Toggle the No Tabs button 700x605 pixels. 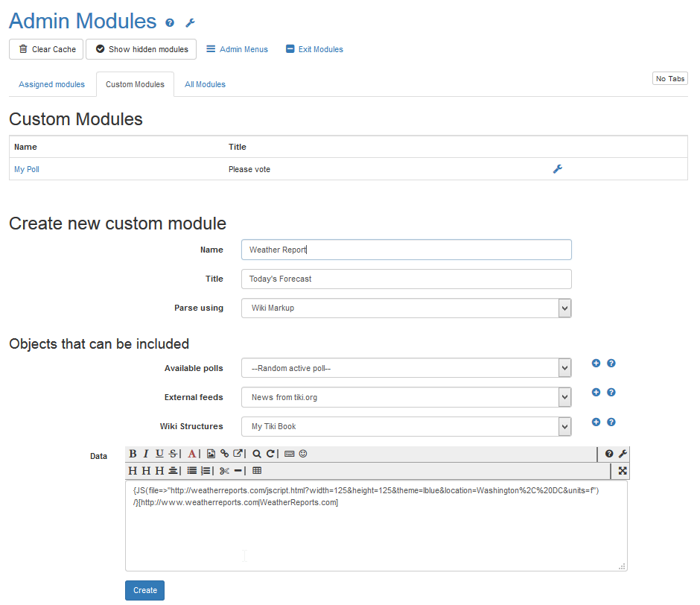669,79
